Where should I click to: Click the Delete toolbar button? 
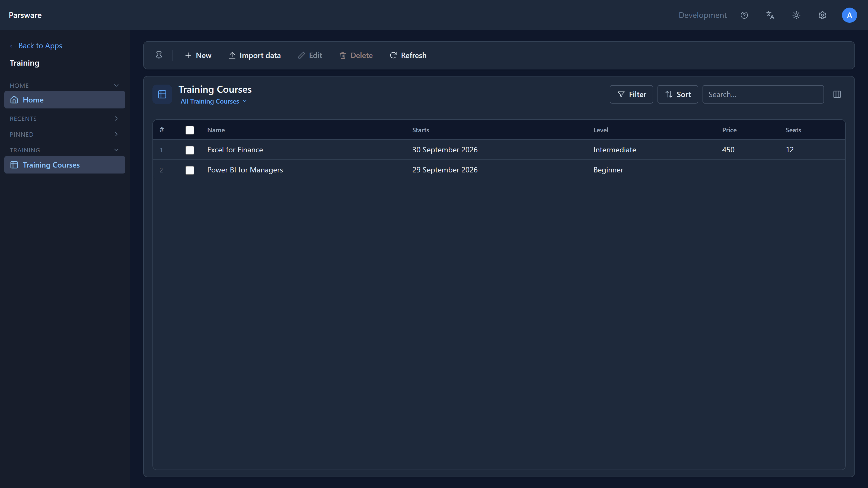tap(356, 55)
